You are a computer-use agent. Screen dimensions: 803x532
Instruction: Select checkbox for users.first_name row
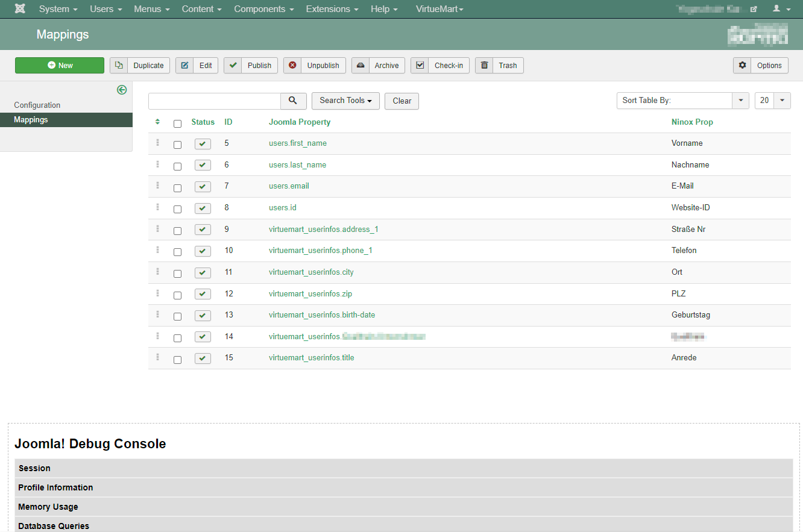point(177,145)
